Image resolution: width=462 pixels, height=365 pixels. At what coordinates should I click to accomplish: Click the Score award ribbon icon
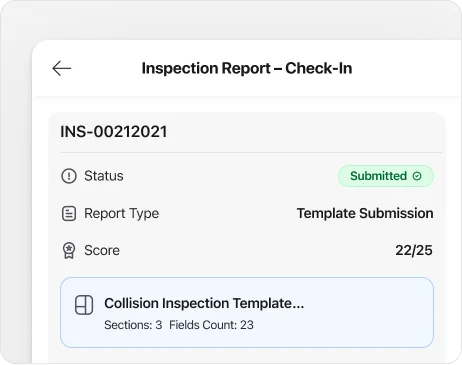(69, 250)
